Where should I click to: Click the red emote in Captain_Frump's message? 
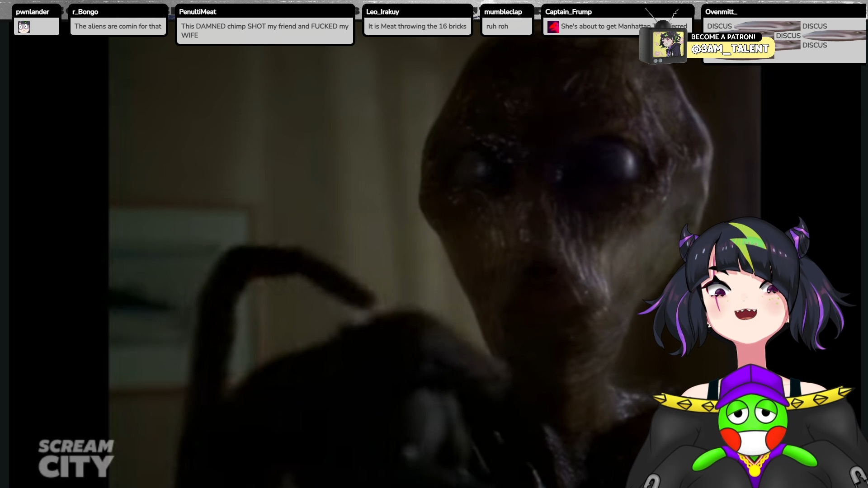(x=553, y=27)
